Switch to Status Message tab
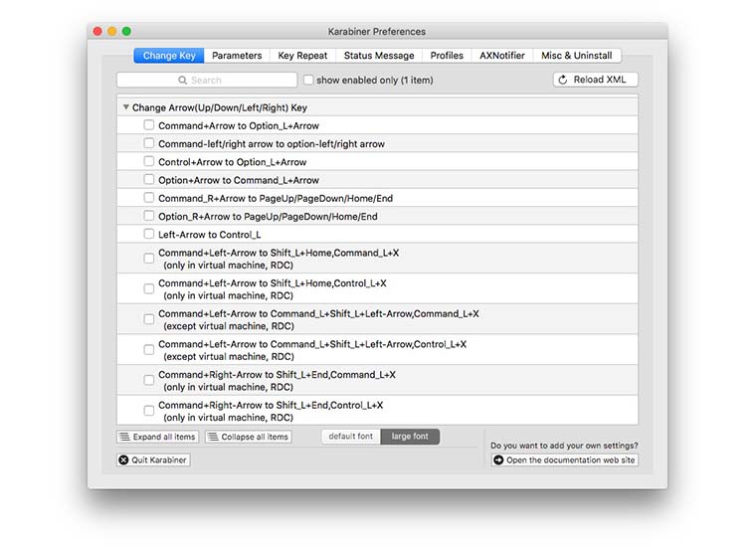 click(x=379, y=56)
